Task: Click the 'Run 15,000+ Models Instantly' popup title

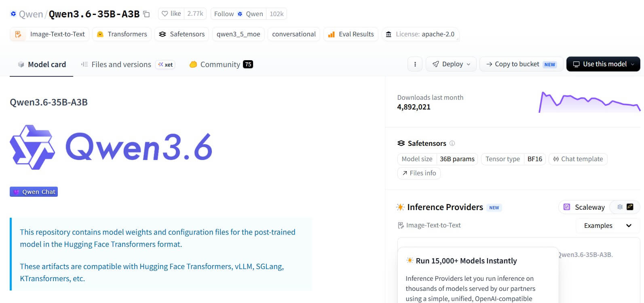Action: pyautogui.click(x=466, y=261)
